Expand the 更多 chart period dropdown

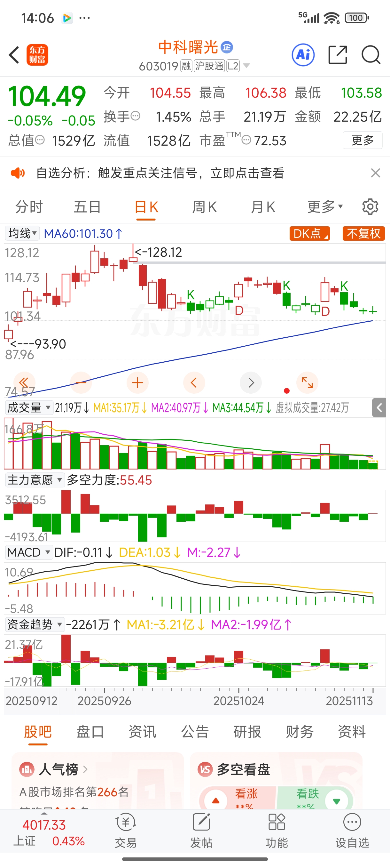click(325, 206)
